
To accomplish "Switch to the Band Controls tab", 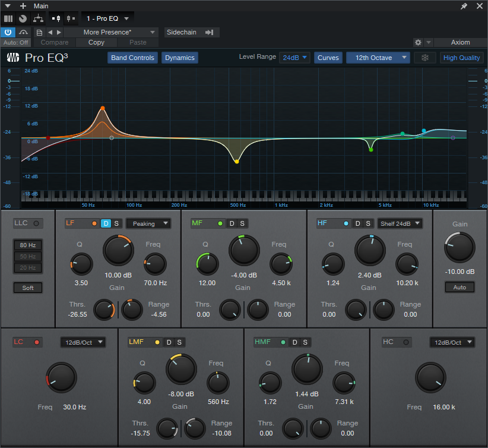I will click(x=132, y=58).
